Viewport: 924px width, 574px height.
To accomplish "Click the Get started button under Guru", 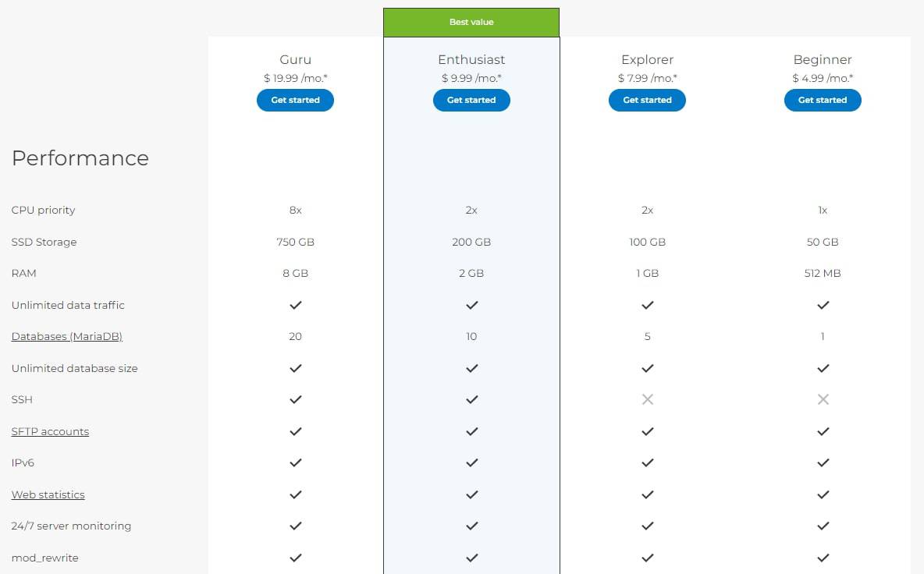I will click(295, 100).
